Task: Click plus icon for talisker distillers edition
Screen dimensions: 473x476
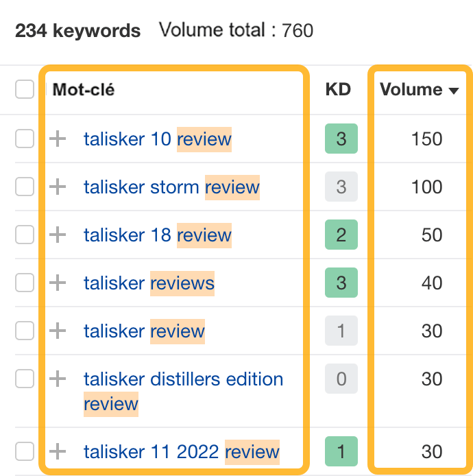Action: point(59,379)
